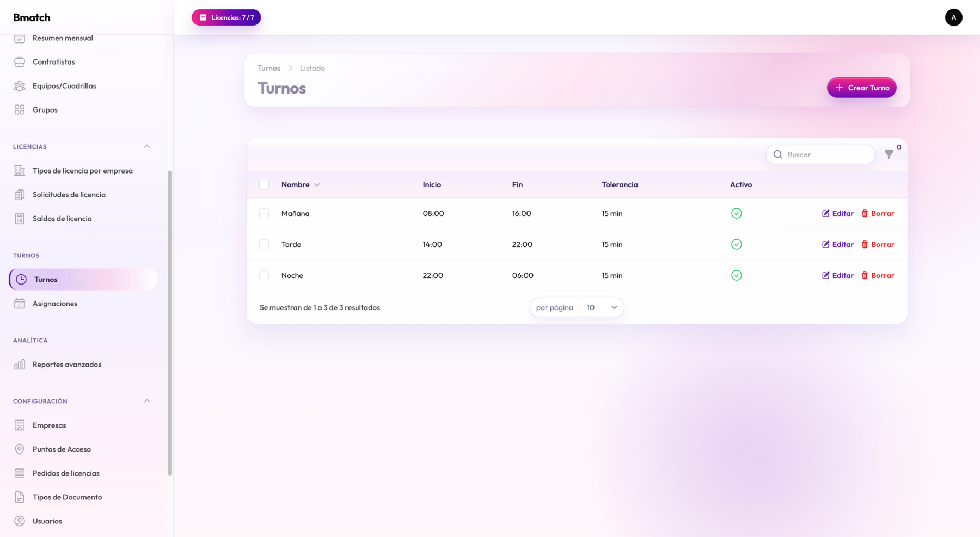Click the green active check for Noche
Image resolution: width=980 pixels, height=537 pixels.
(737, 275)
